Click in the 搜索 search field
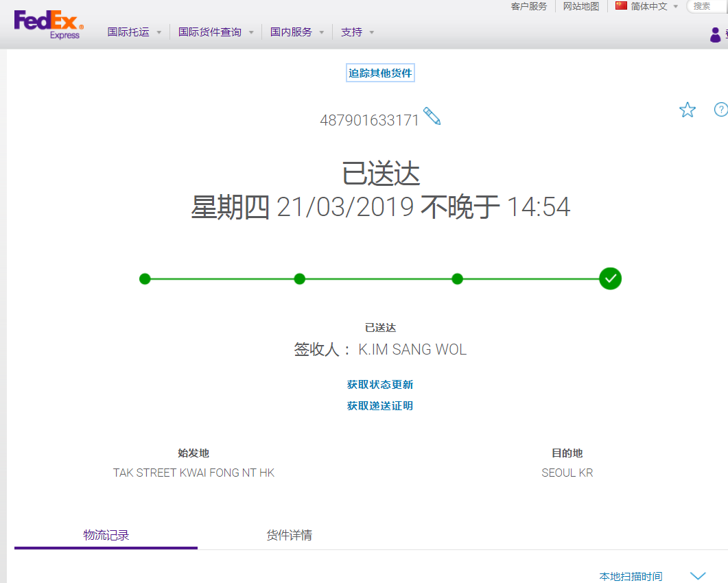The height and width of the screenshot is (583, 728). click(x=707, y=6)
